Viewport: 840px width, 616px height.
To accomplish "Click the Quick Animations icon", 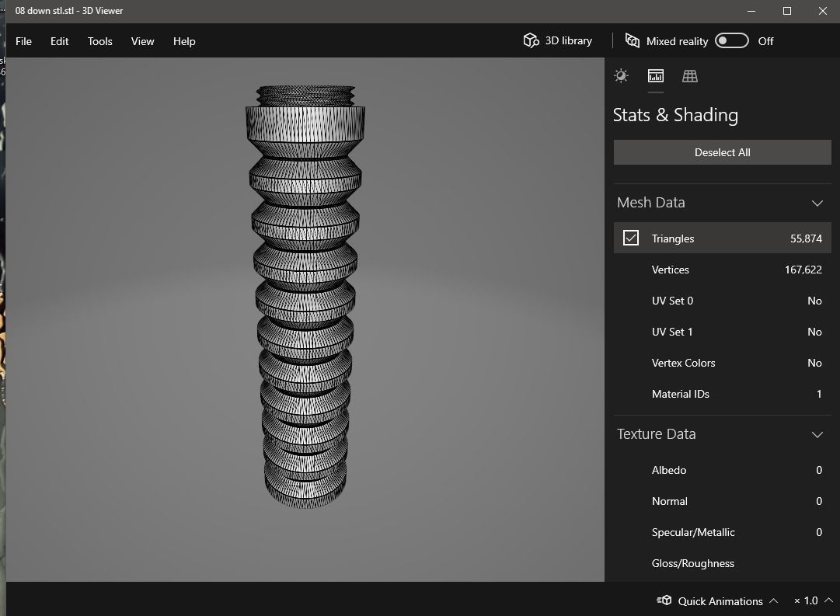I will pos(664,600).
